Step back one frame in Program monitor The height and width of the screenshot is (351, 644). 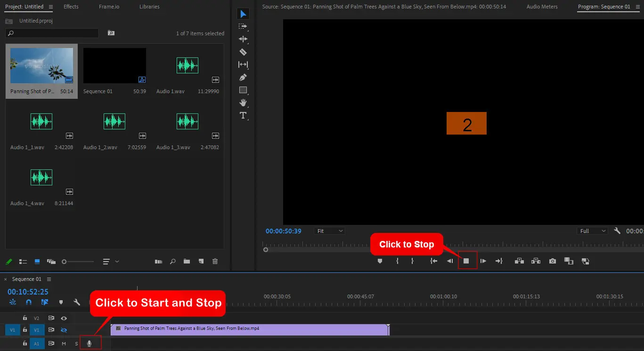[x=450, y=261]
